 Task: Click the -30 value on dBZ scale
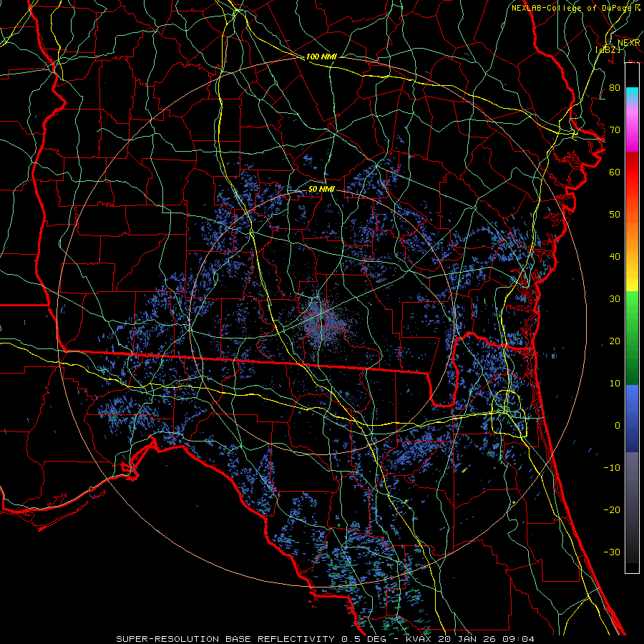tap(612, 552)
